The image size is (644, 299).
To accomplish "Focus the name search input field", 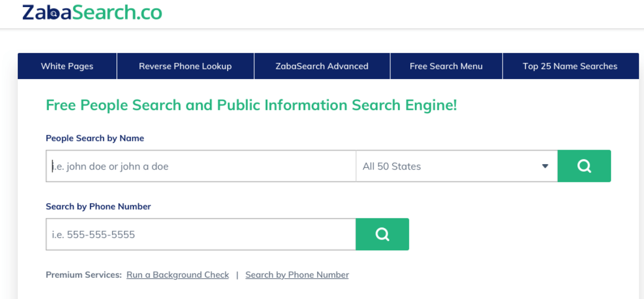I will (201, 166).
